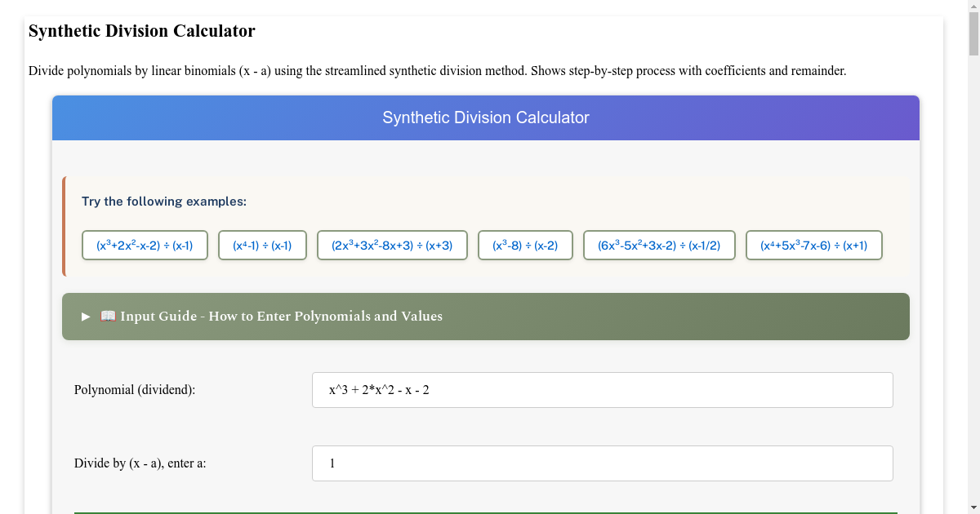Click the divisor 'a' value input field
The width and height of the screenshot is (980, 514).
tap(602, 463)
